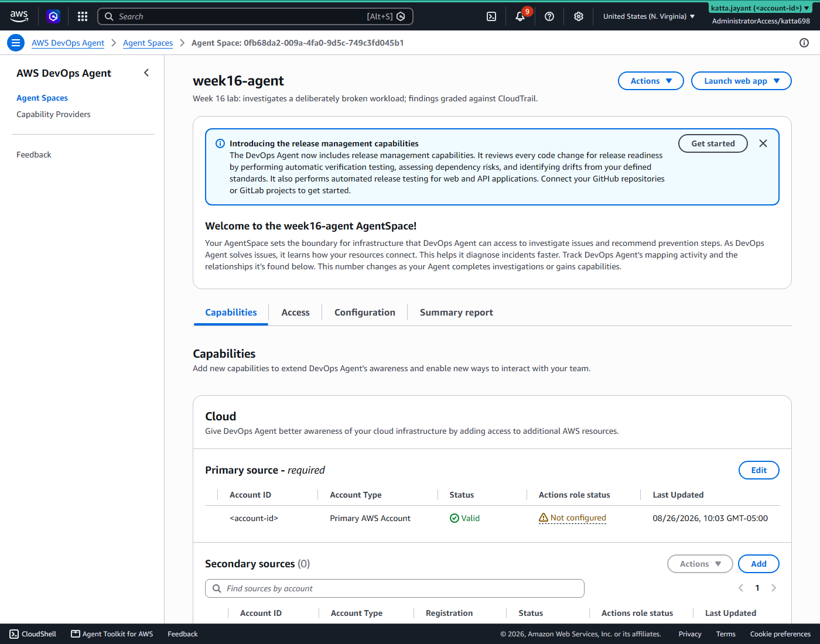Click the Amazon Q icon in search bar
The image size is (820, 644).
click(401, 16)
